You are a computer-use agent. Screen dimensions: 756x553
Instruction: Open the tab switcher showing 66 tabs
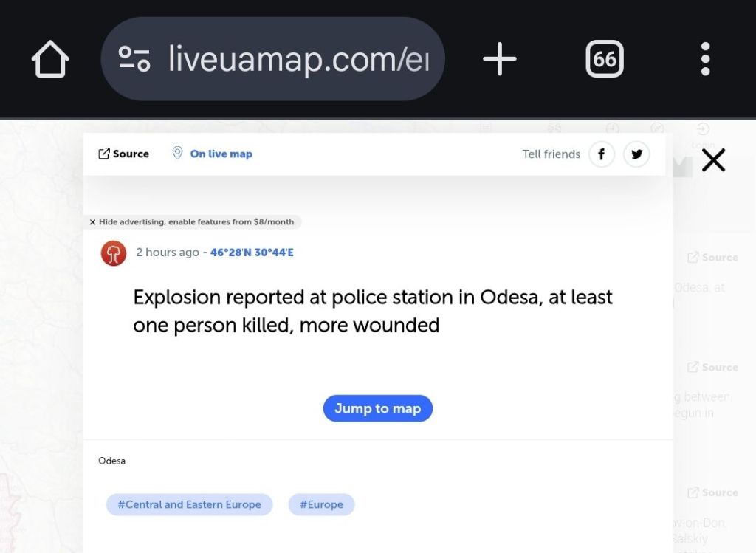pyautogui.click(x=604, y=59)
